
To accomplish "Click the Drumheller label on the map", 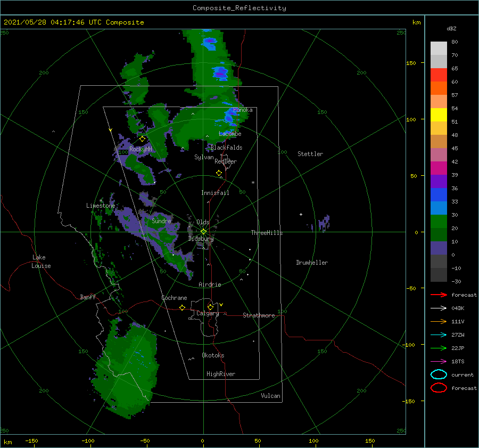I will pos(312,263).
